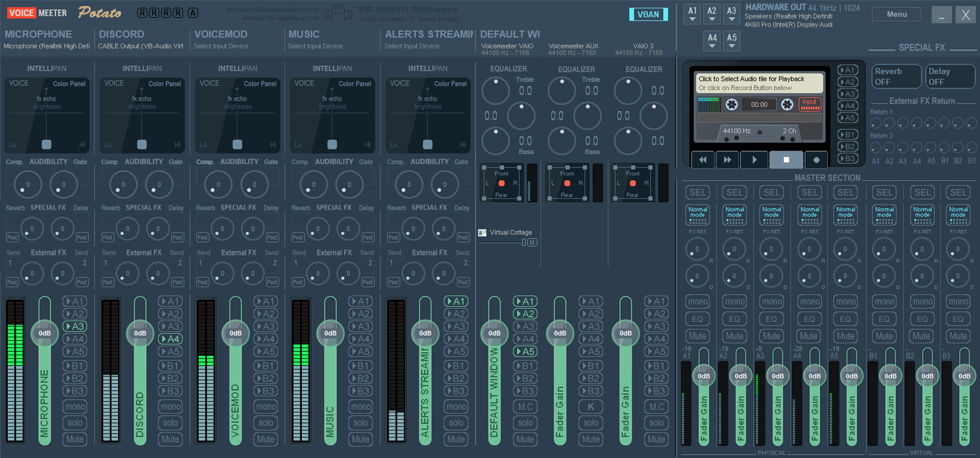Click the right cassette reel icon
Viewport: 980px width, 458px height.
[787, 104]
